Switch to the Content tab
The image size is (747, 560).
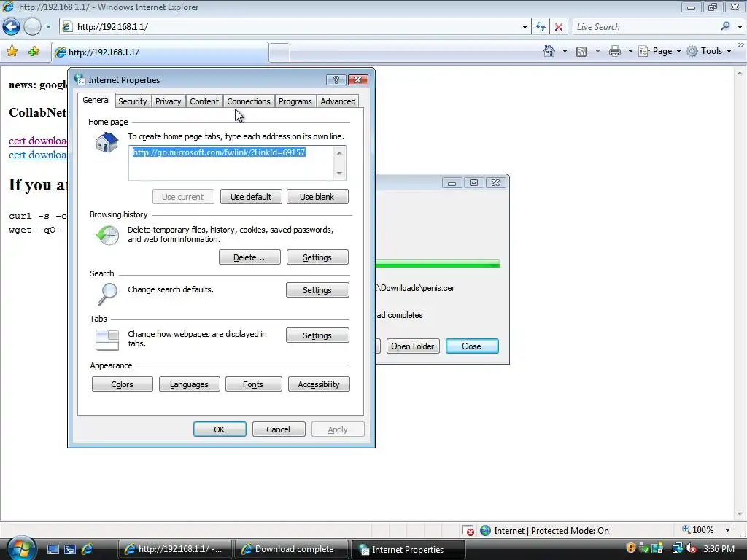(x=204, y=101)
